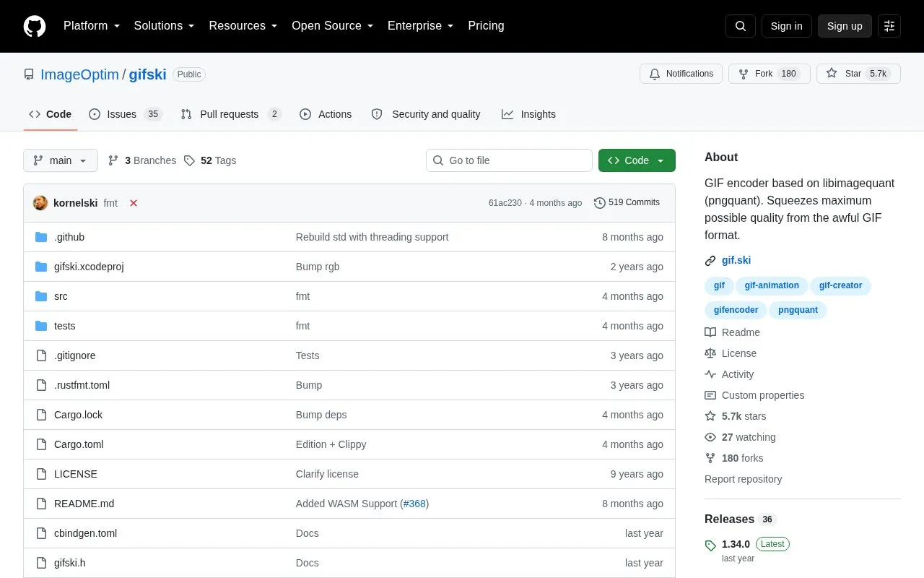Image resolution: width=924 pixels, height=578 pixels.
Task: Open the .github folder icon
Action: 41,237
